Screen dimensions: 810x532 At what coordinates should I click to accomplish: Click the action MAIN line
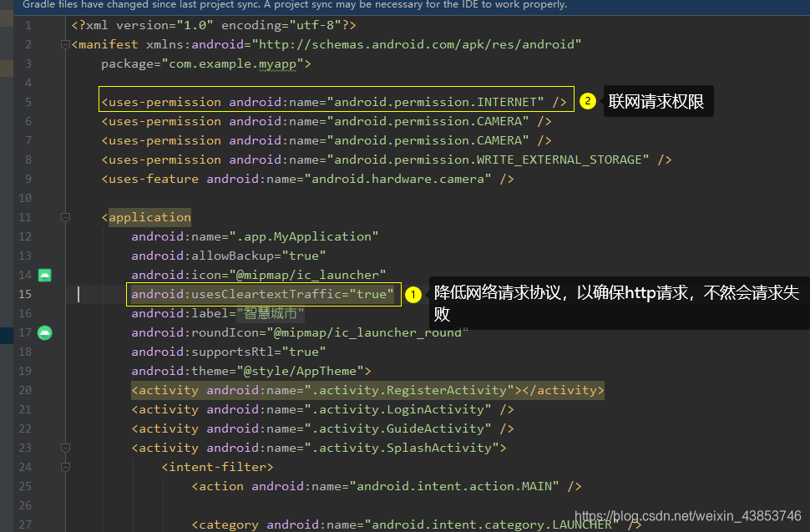(387, 487)
